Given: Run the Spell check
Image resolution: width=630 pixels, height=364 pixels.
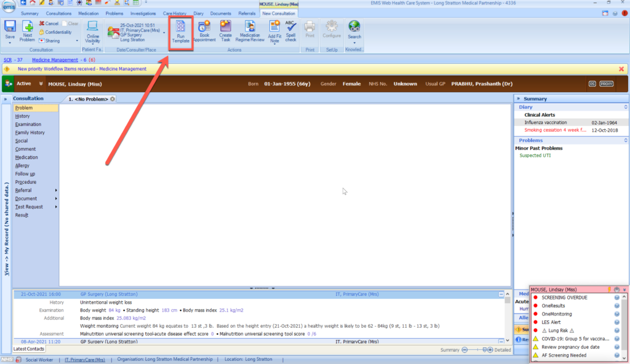Looking at the screenshot, I should pyautogui.click(x=290, y=31).
